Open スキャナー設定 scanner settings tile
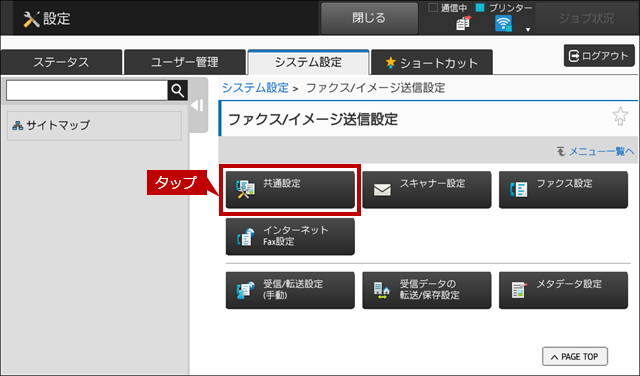 click(427, 190)
